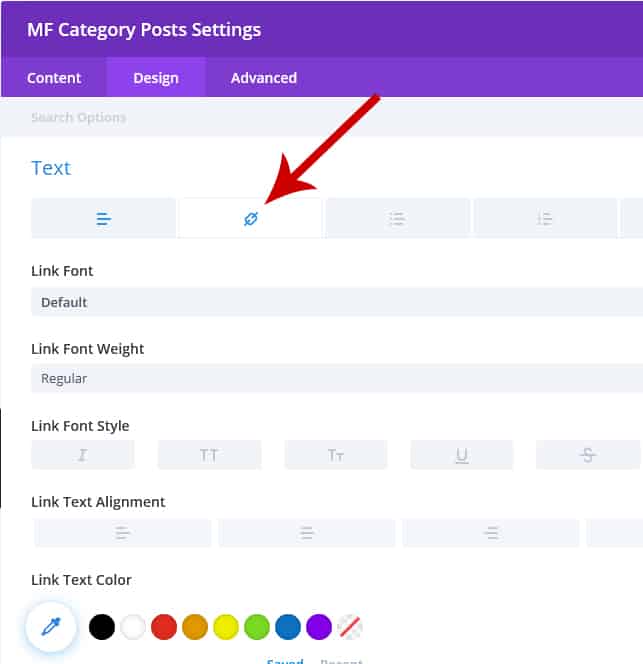Collapse the Text section header
Screen dimensions: 643x664
tap(51, 168)
